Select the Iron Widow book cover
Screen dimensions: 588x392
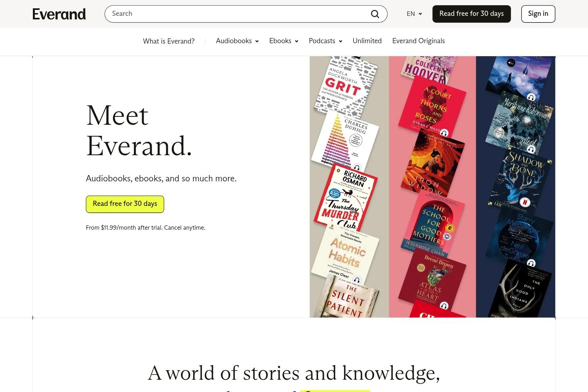432,164
